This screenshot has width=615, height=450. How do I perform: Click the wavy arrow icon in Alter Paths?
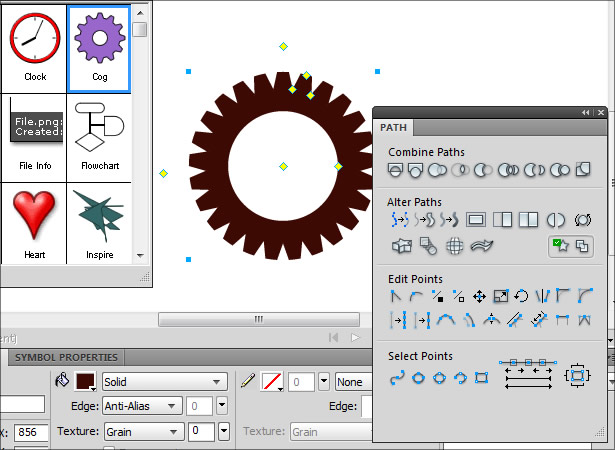482,246
